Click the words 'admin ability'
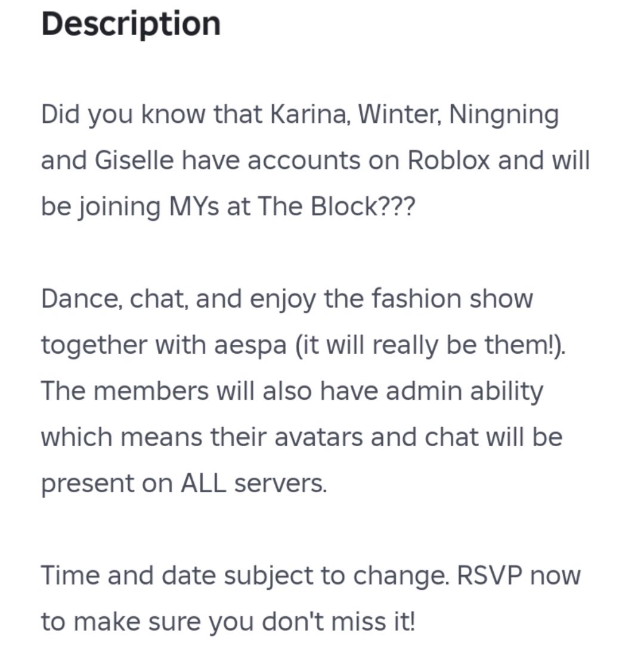The height and width of the screenshot is (658, 644). pyautogui.click(x=465, y=391)
